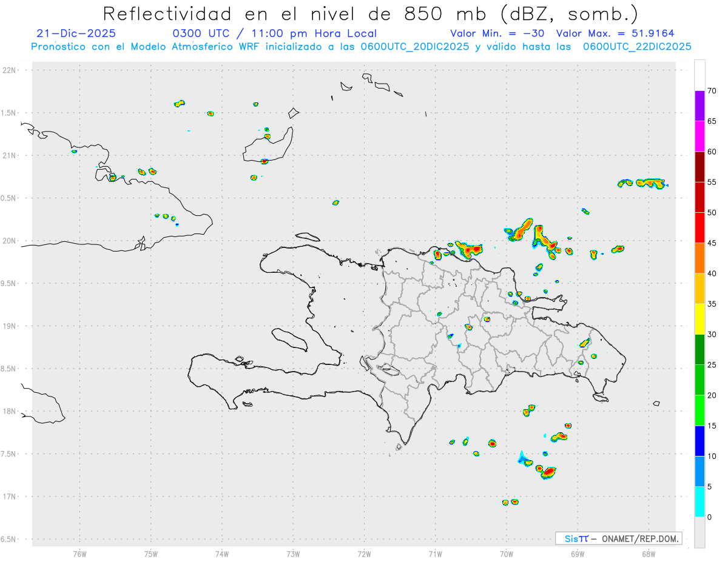Click the colorbar label '50'

coord(712,212)
